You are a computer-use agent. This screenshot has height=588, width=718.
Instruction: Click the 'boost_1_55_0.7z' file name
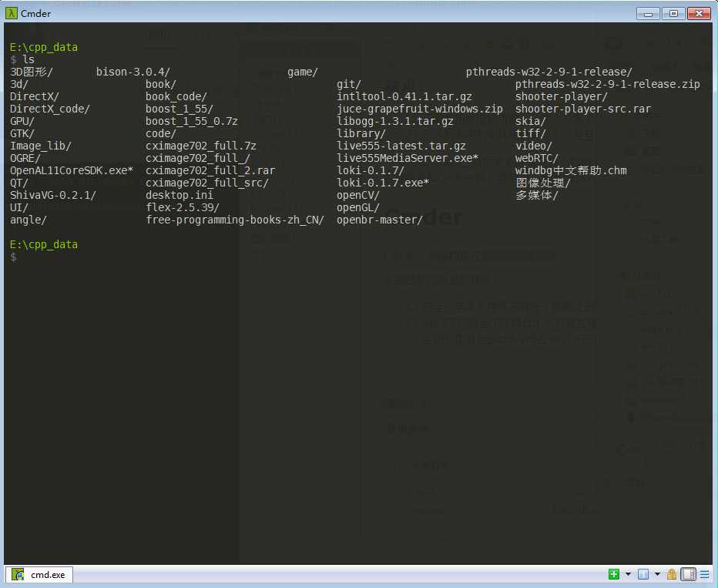pyautogui.click(x=192, y=121)
